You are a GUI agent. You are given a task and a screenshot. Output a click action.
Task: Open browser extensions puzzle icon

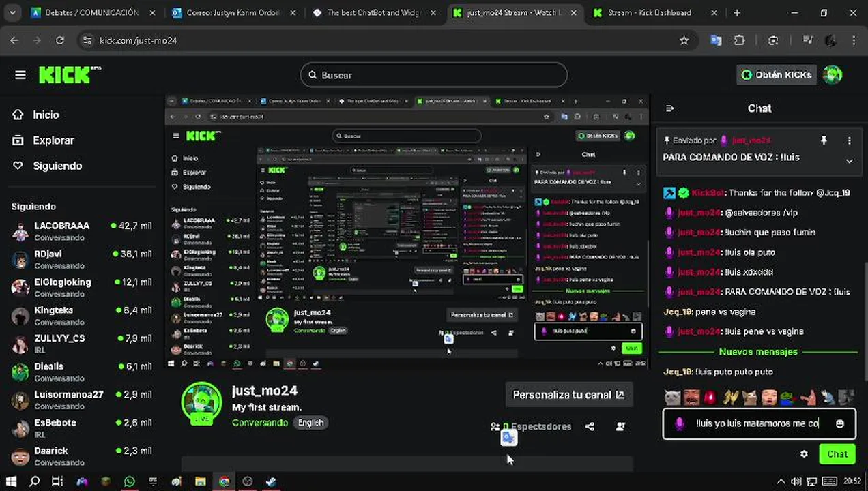[x=739, y=40]
